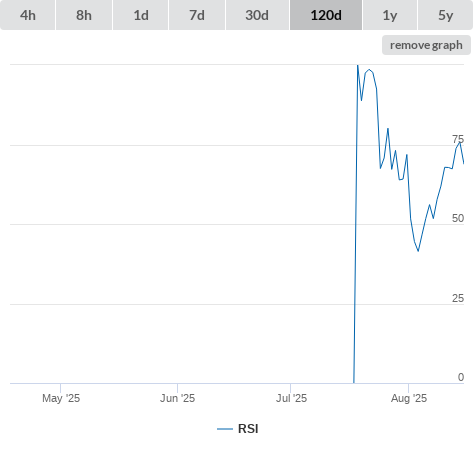Choose the 1d range tab
Viewport: 474px width, 455px height.
[x=141, y=15]
